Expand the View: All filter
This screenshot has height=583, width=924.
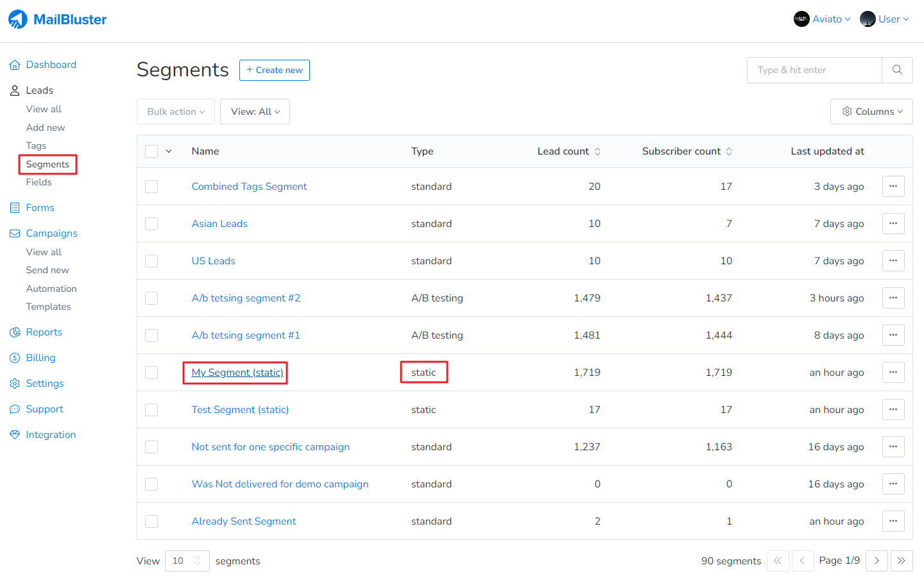[x=255, y=112]
